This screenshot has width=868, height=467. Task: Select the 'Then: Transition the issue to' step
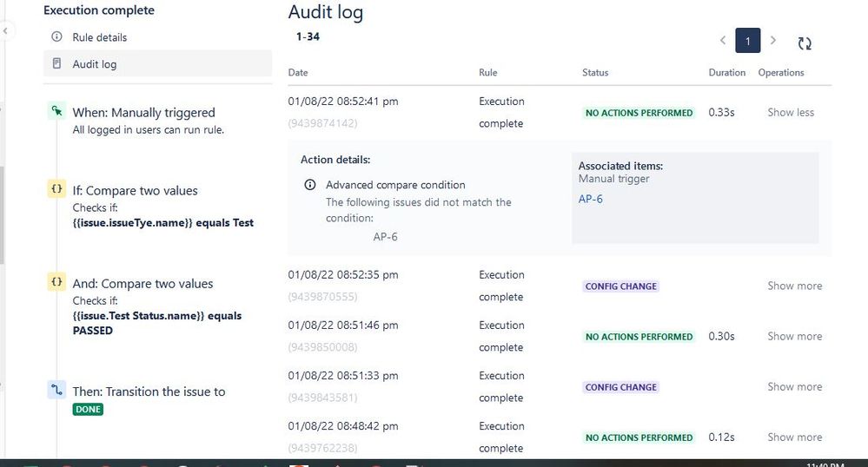[x=149, y=391]
